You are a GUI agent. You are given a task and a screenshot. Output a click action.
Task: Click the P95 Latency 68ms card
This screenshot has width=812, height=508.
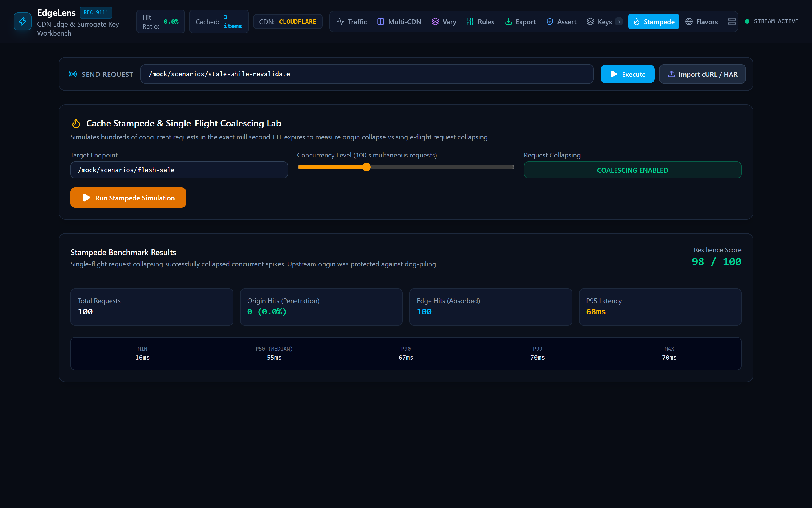coord(660,307)
